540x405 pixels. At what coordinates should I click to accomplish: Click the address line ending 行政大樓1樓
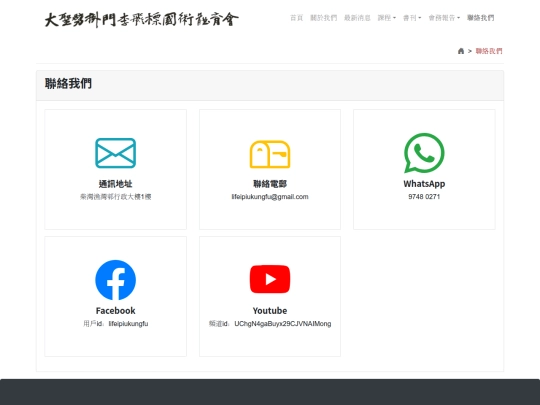tap(115, 197)
